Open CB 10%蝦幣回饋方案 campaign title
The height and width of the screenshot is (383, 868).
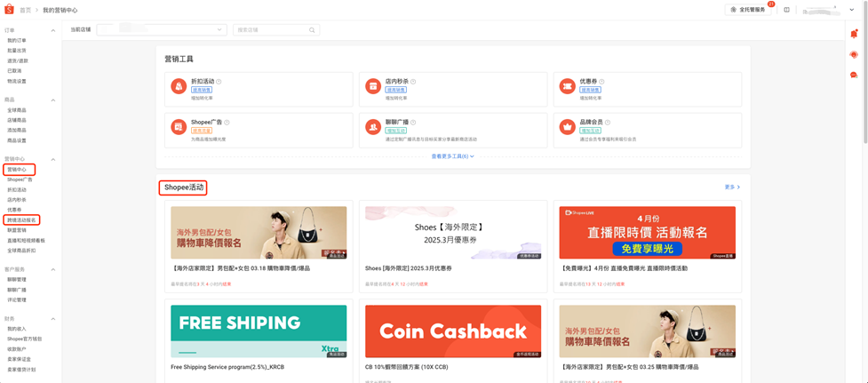406,367
